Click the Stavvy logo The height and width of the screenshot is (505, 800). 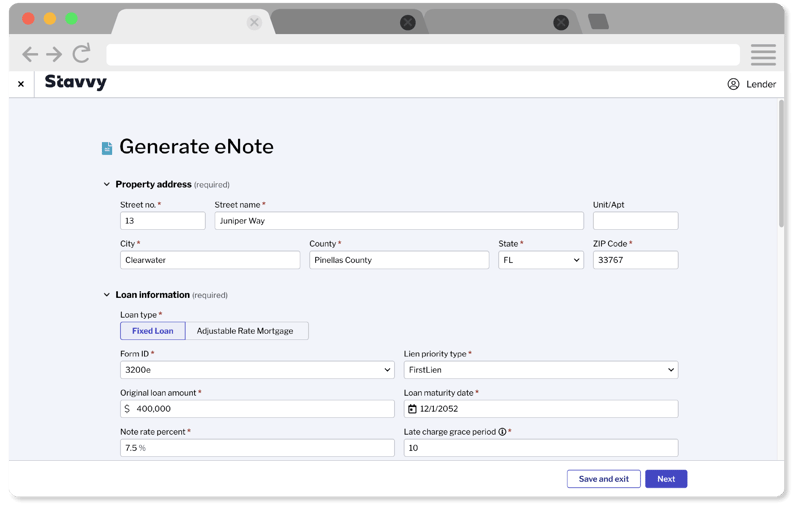click(x=76, y=82)
